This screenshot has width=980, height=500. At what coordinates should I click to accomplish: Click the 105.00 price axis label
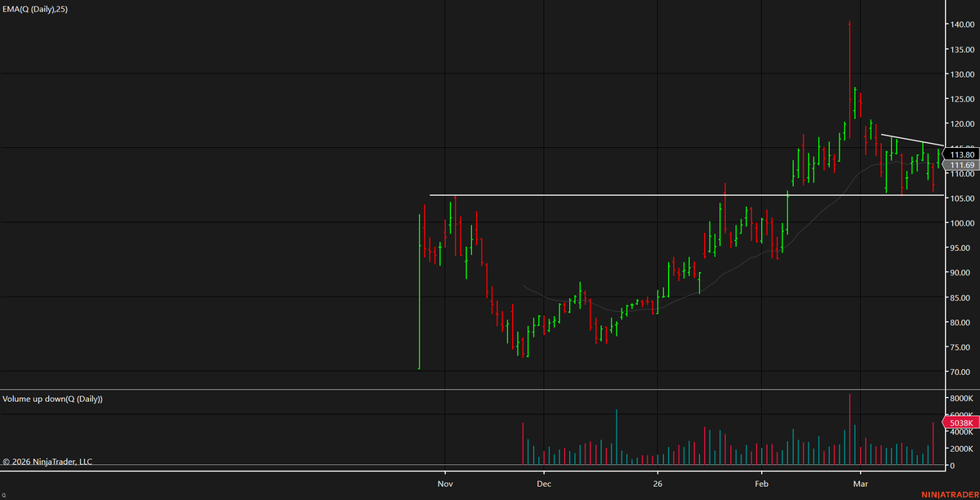961,199
